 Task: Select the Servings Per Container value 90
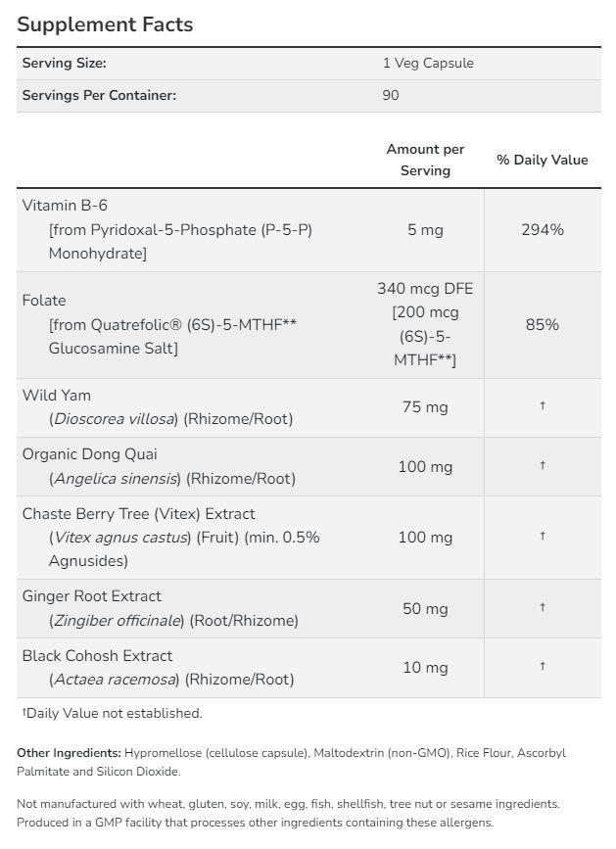click(x=391, y=95)
